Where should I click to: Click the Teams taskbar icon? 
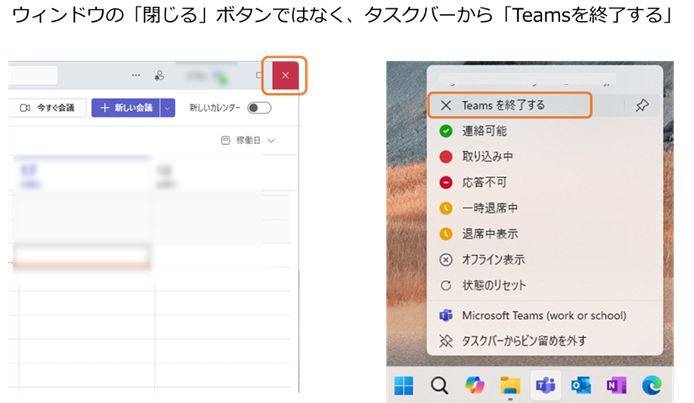[545, 386]
